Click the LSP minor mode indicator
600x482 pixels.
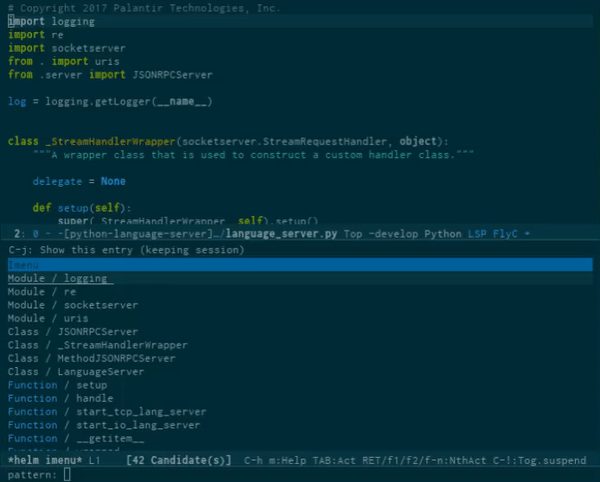coord(477,234)
